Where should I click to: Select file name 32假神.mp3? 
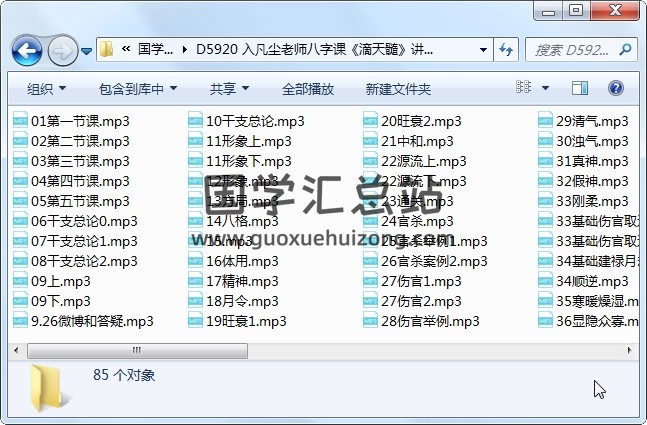pos(592,181)
